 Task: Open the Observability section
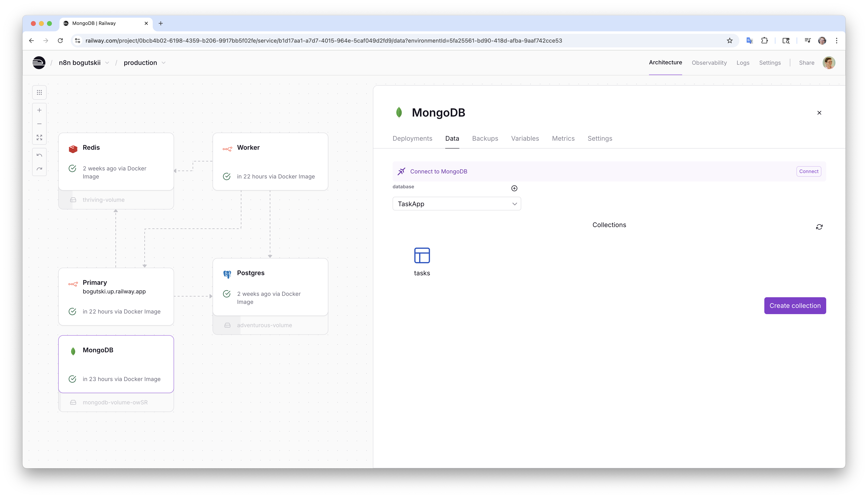point(709,63)
